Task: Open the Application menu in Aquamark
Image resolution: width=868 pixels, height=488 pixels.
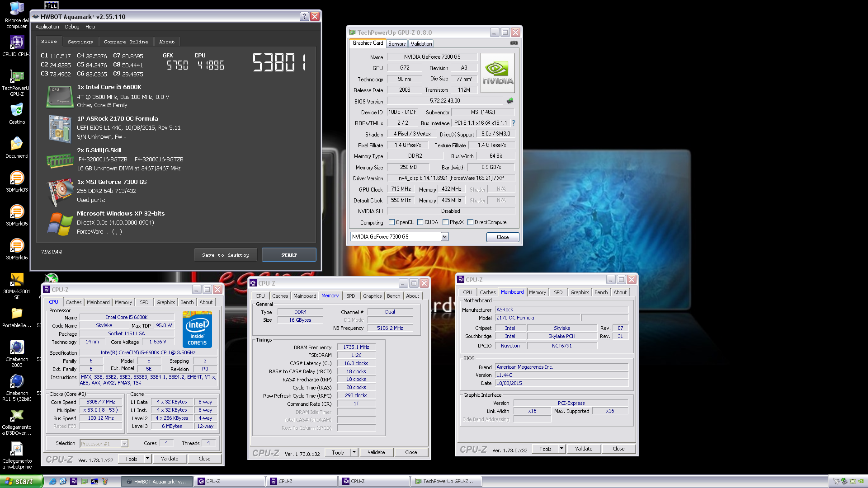Action: (x=47, y=27)
